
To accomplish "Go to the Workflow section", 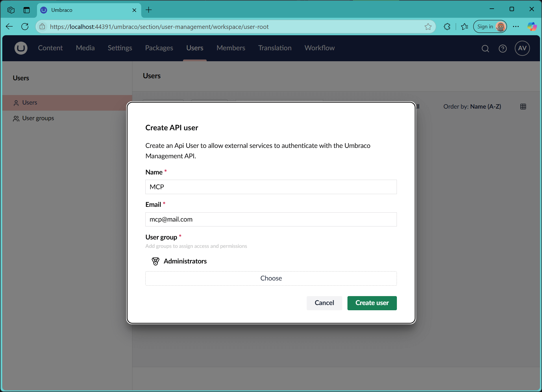I will [x=320, y=48].
